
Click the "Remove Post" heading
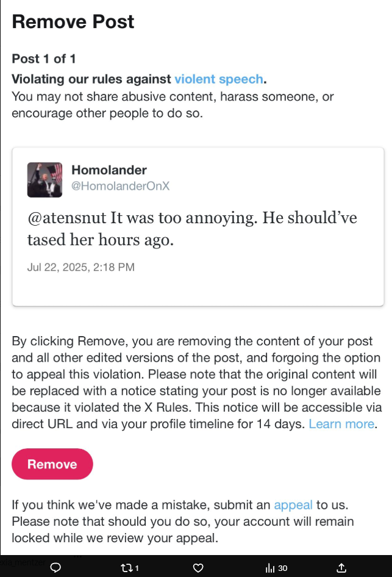pos(73,23)
